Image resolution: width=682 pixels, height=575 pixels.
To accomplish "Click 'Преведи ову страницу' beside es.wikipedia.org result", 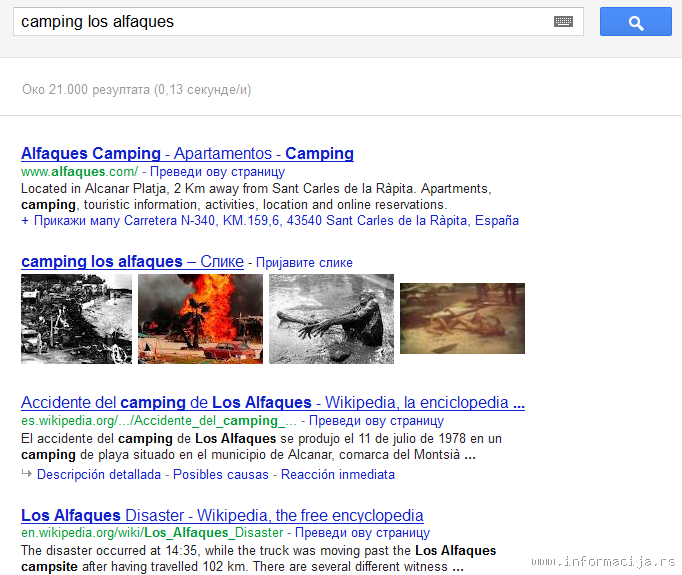I will (x=376, y=421).
